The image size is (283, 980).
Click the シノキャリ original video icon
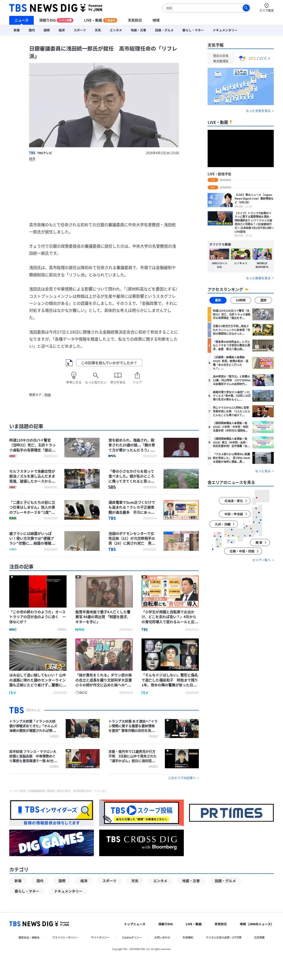(240, 254)
